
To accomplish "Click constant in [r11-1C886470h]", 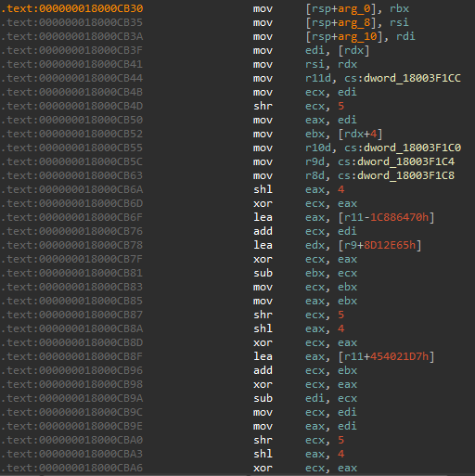I will coord(399,217).
